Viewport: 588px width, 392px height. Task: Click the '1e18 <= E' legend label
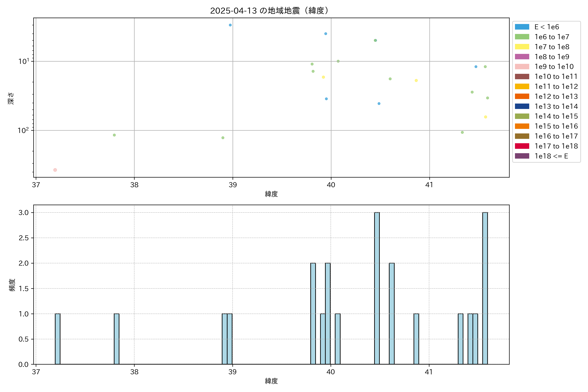tap(551, 156)
